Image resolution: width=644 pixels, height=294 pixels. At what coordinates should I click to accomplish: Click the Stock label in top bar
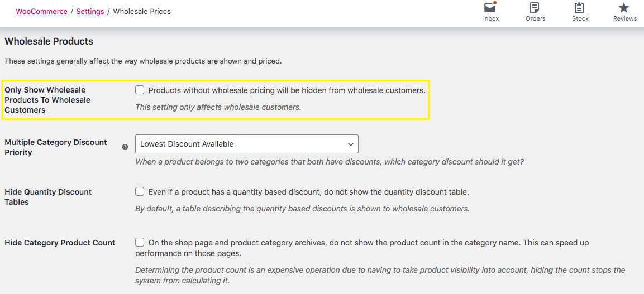click(x=580, y=18)
